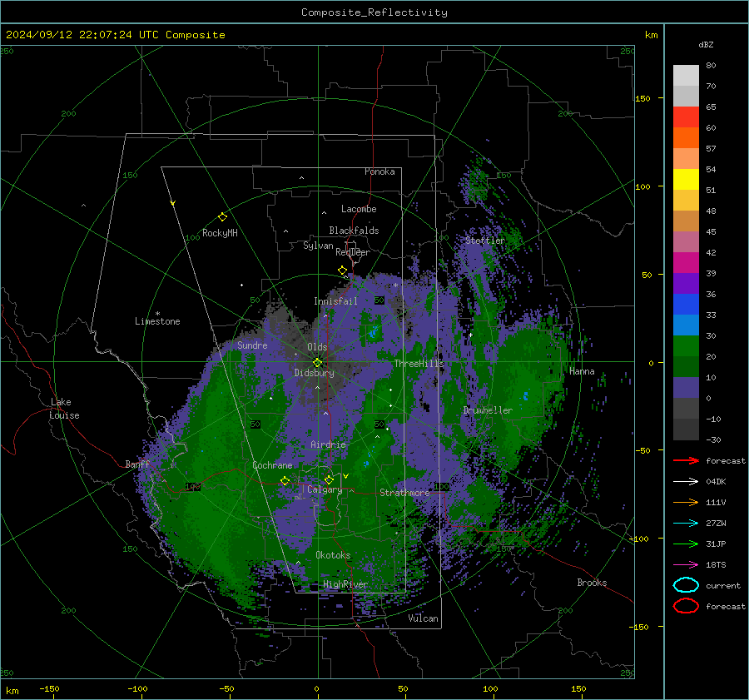
Task: Click the white 04DK arrow in legend
Action: coord(686,481)
